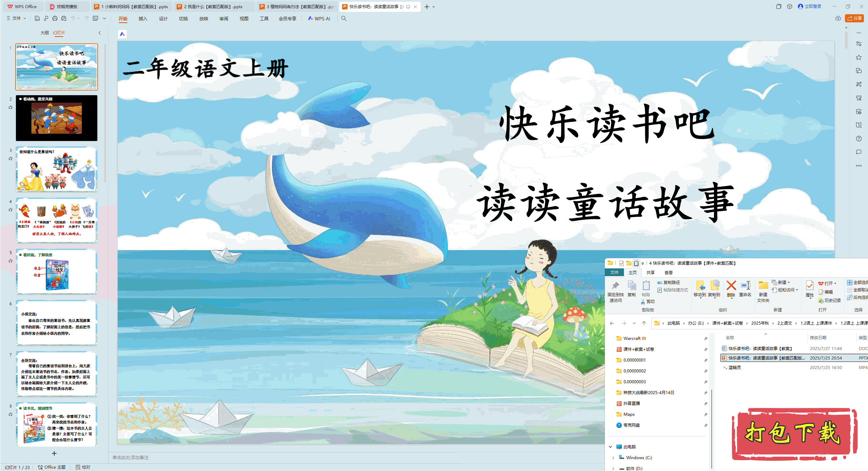This screenshot has height=471, width=868.
Task: Click the WPS AI floating icon above slide
Action: click(x=122, y=34)
